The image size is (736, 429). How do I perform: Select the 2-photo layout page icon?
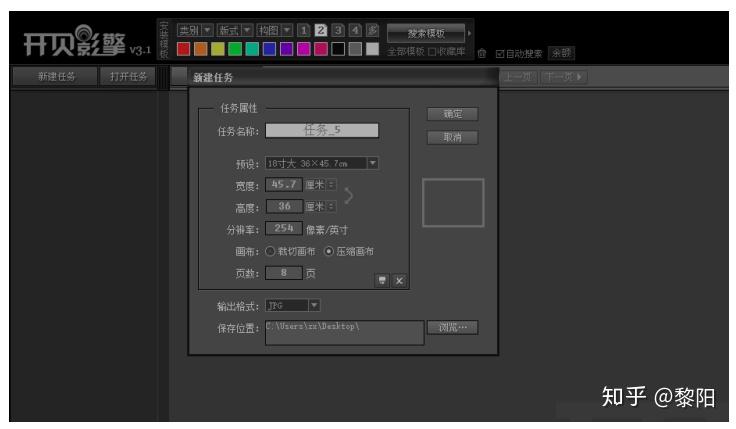click(x=321, y=31)
